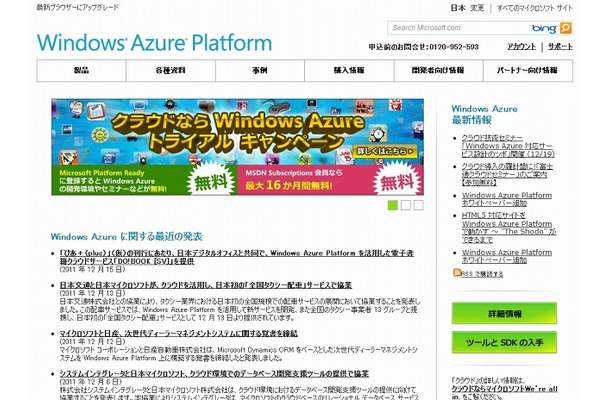The width and height of the screenshot is (610, 400).
Task: Open クラウドならマイクロソフト We're all in link
Action: (504, 393)
